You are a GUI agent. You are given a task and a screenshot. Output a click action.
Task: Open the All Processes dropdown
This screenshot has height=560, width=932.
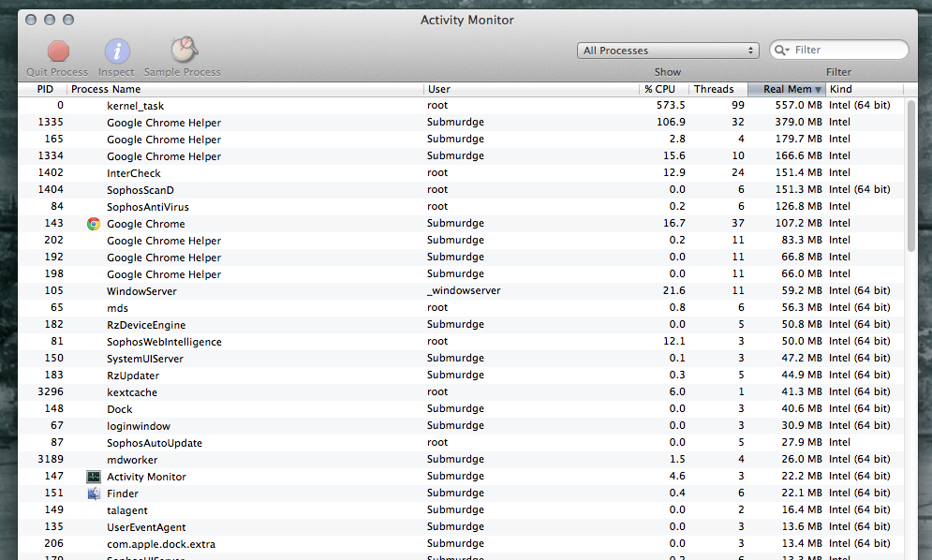(x=668, y=51)
